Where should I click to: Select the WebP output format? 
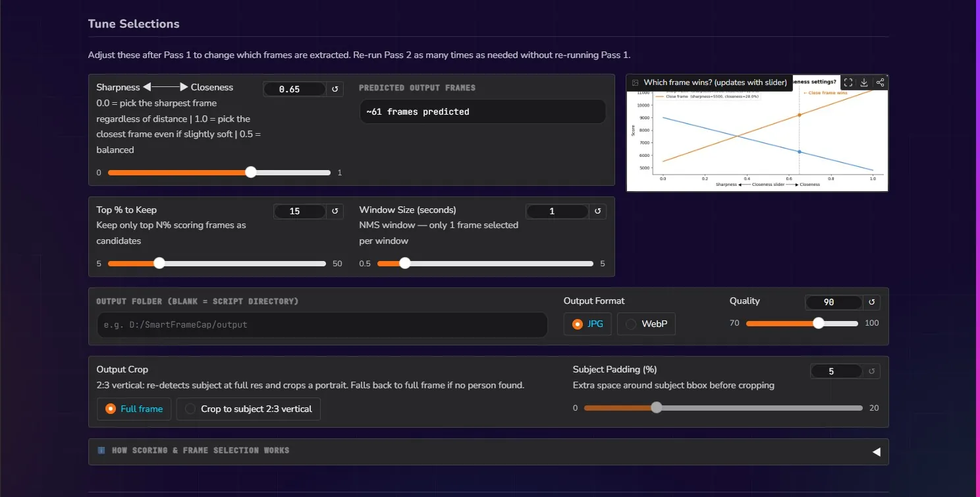pyautogui.click(x=646, y=324)
